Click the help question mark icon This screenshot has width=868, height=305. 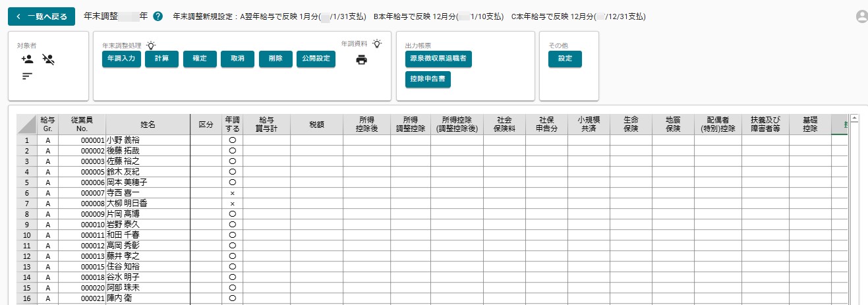coord(158,16)
